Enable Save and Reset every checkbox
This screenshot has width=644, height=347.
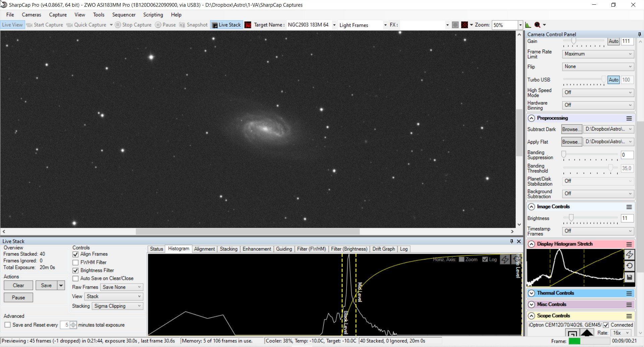coord(7,325)
